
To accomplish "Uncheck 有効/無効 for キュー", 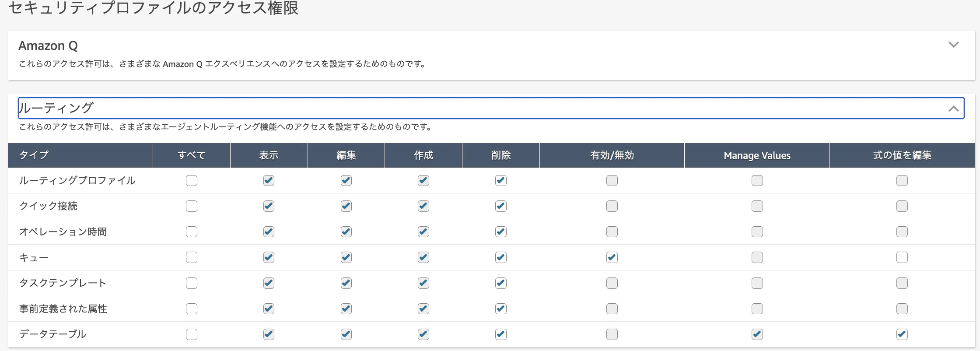I will (x=612, y=257).
